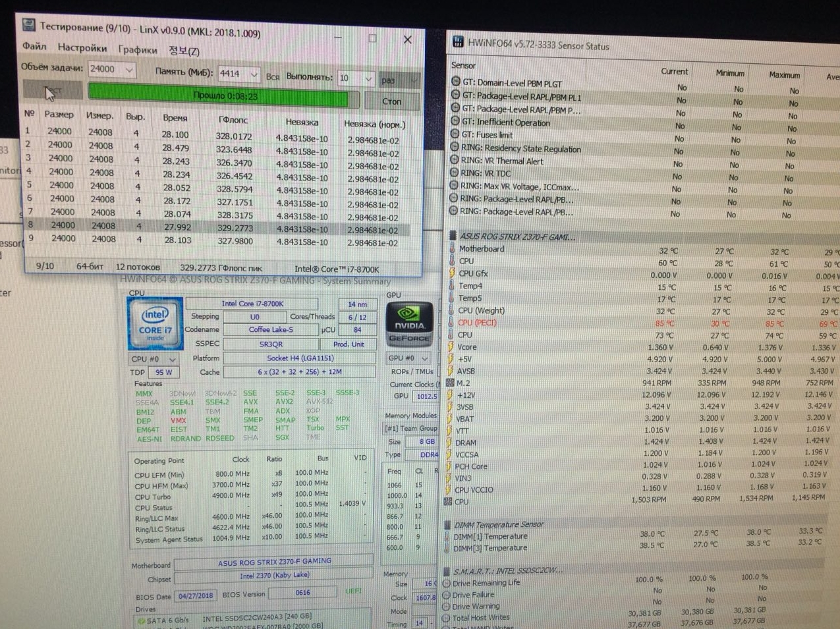Click the Vcore current value 1.360 V
The height and width of the screenshot is (629, 840).
coord(659,347)
